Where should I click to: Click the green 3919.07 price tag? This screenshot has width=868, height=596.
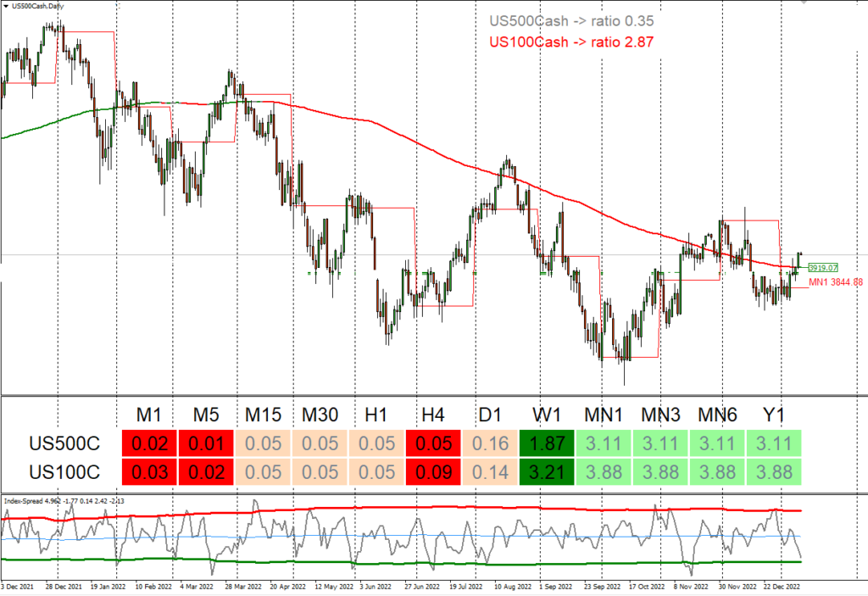[822, 268]
